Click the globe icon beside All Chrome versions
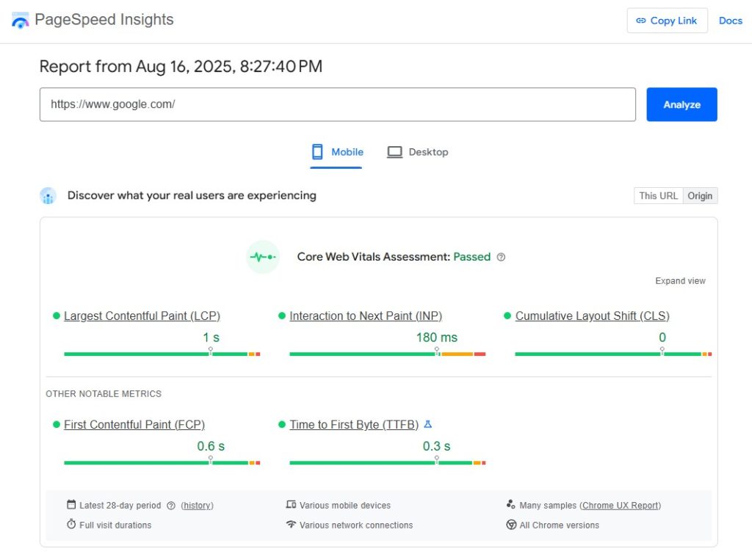 point(510,525)
